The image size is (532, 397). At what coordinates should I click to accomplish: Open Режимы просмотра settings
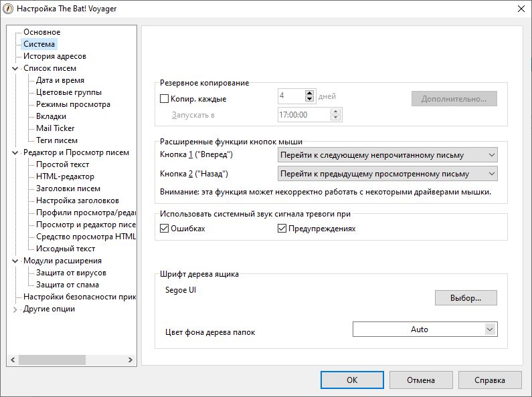point(73,104)
